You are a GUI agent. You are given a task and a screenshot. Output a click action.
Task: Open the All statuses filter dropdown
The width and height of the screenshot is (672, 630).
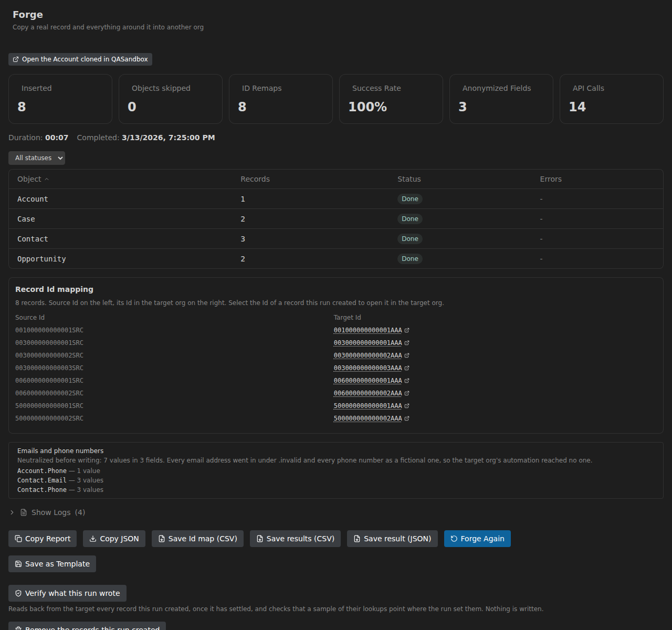pyautogui.click(x=37, y=158)
